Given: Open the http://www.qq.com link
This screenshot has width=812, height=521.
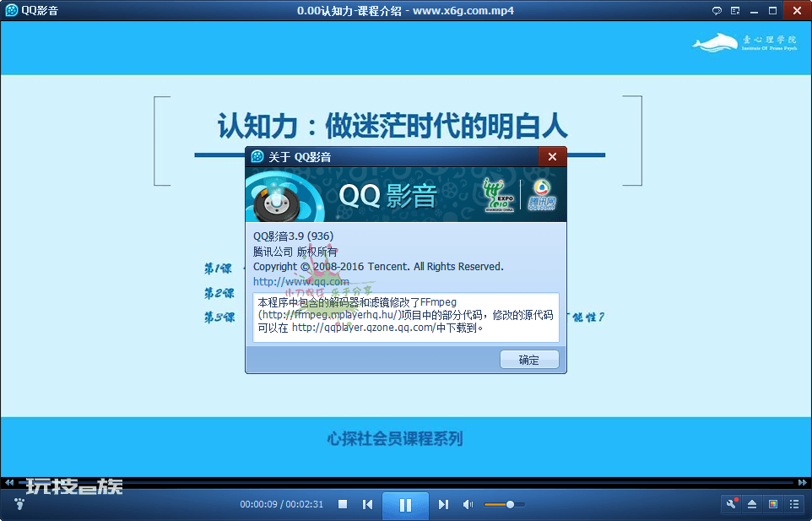Looking at the screenshot, I should click(300, 281).
